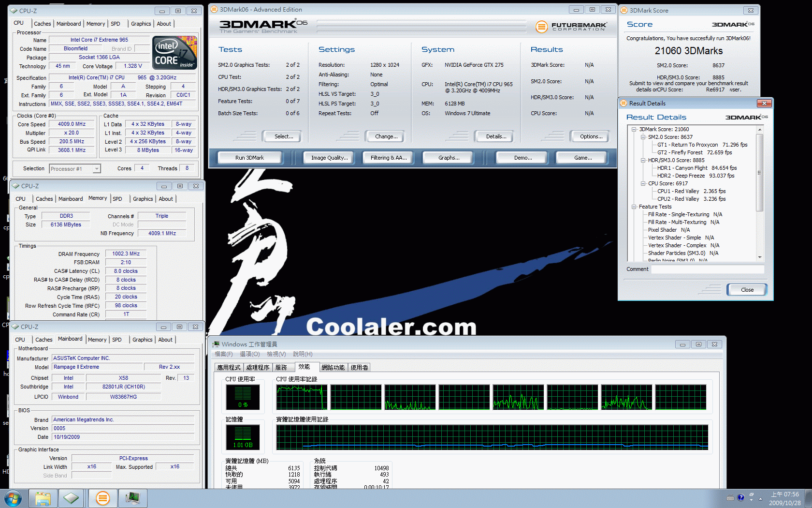Viewport: 812px width, 508px height.
Task: Click the Image Quality... button
Action: (329, 158)
